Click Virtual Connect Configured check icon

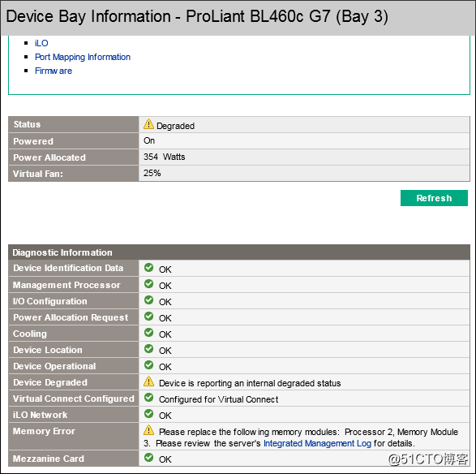point(148,398)
